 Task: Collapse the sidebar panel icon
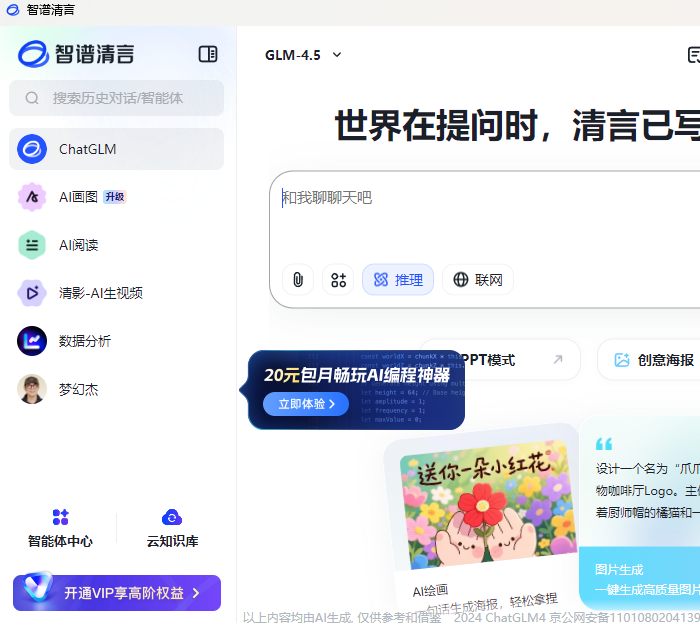[x=208, y=54]
